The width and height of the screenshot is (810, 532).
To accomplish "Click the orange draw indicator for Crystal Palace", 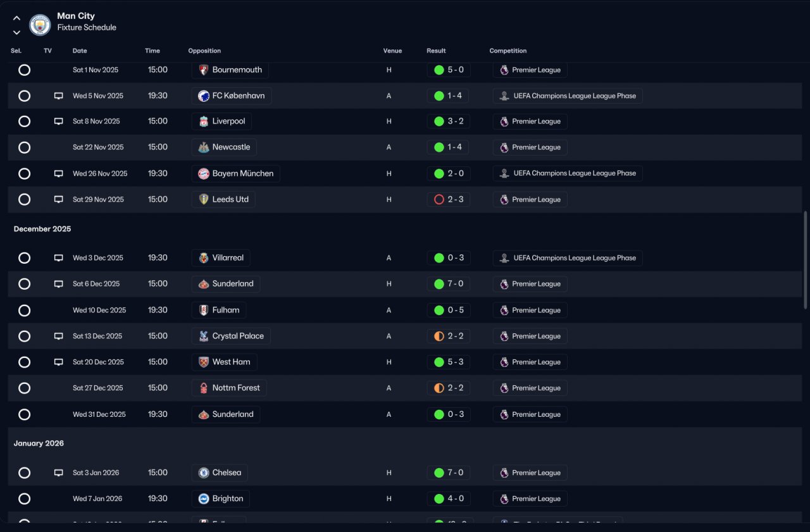I will pyautogui.click(x=439, y=336).
